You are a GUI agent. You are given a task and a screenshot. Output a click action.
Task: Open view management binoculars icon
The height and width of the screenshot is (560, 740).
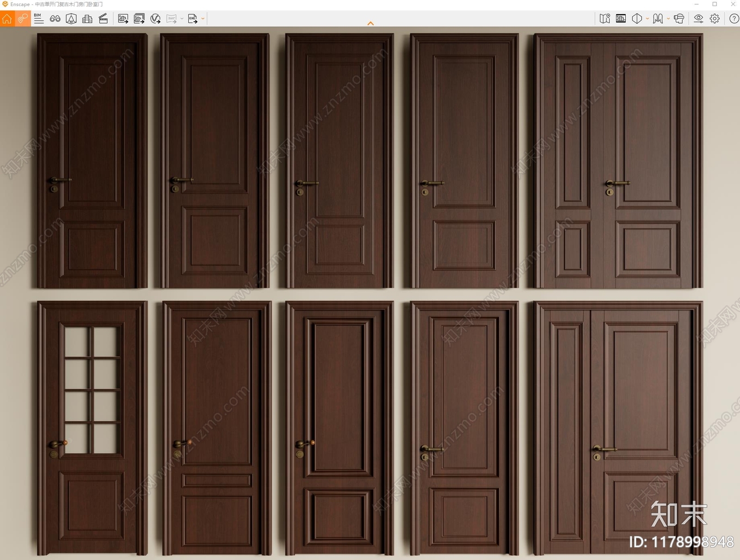pyautogui.click(x=55, y=18)
